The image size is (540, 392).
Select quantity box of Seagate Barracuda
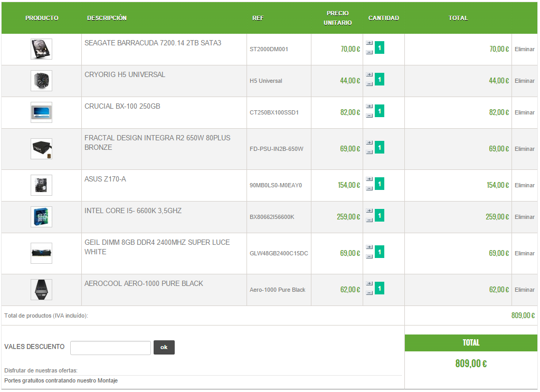pos(380,48)
